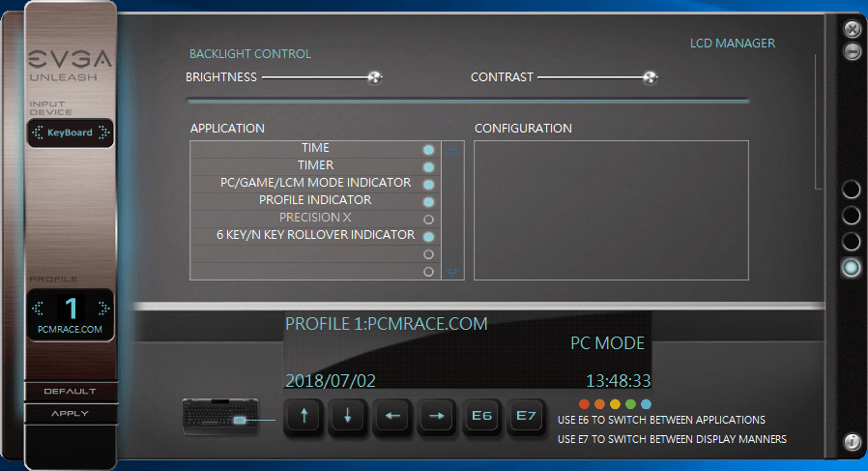Image resolution: width=868 pixels, height=471 pixels.
Task: Click the DEFAULT button
Action: click(x=71, y=391)
